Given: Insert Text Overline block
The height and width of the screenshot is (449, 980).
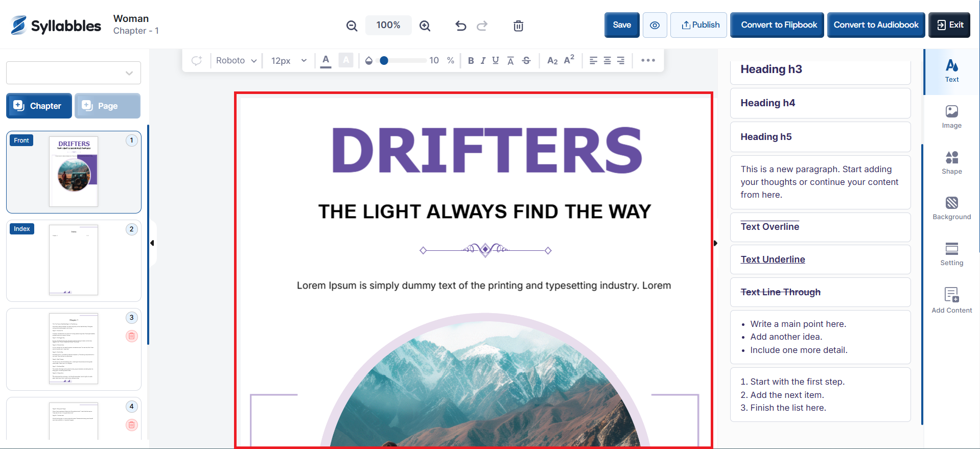Looking at the screenshot, I should (820, 227).
